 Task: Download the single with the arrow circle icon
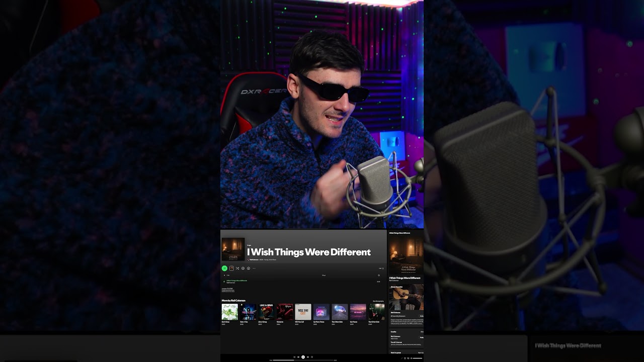pos(249,268)
